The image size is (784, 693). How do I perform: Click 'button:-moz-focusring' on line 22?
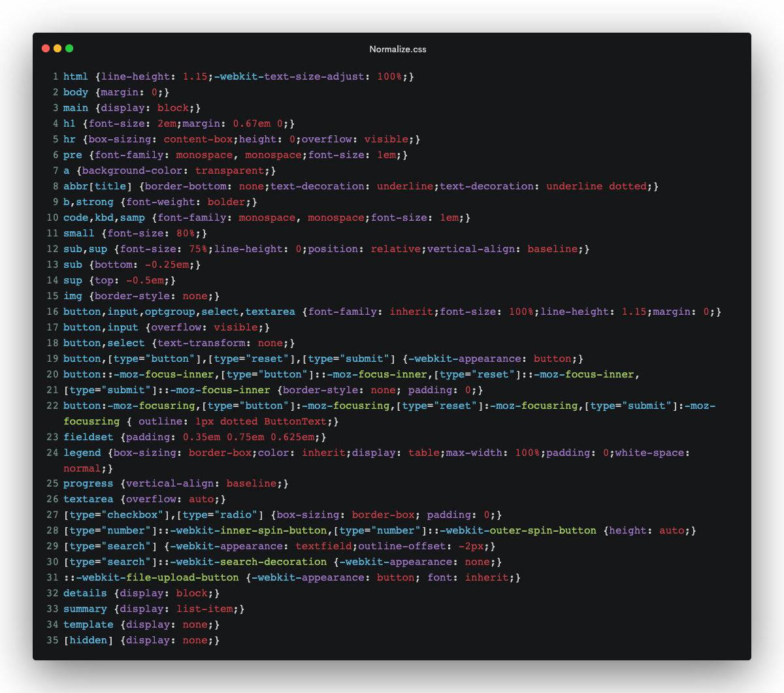pyautogui.click(x=129, y=406)
